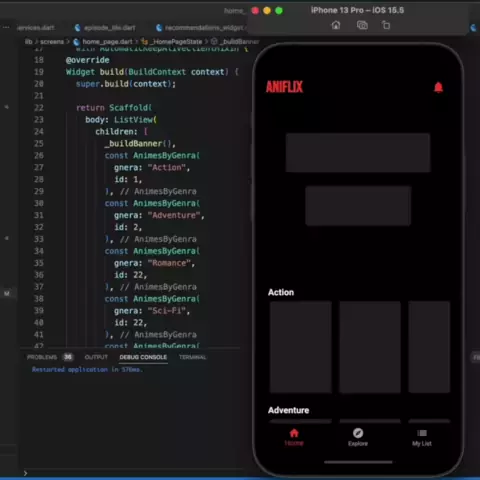This screenshot has width=480, height=480.
Task: Click 'children: [' on line 24
Action: 121,132
